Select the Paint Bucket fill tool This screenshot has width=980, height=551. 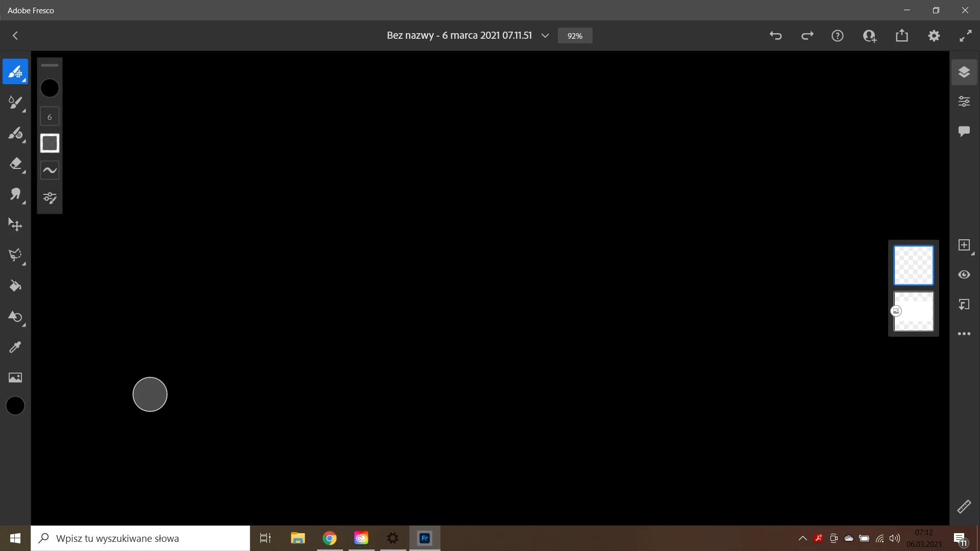coord(15,286)
